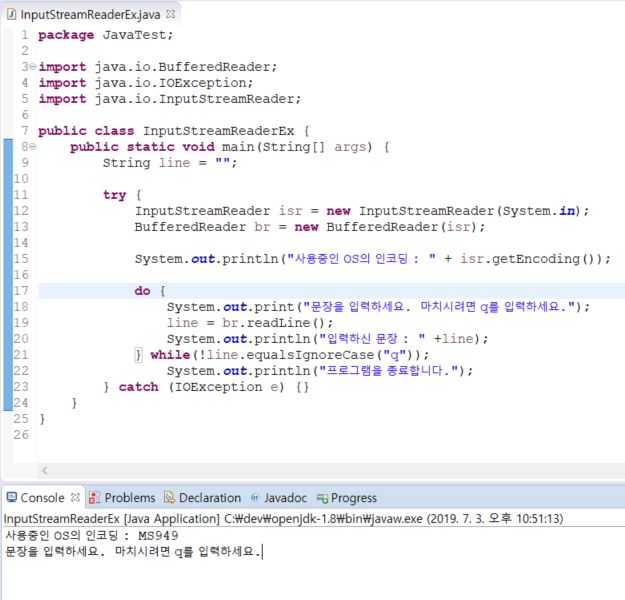Screen dimensions: 625x600
Task: Click 'JavaTest' package name on line 1
Action: pos(134,35)
